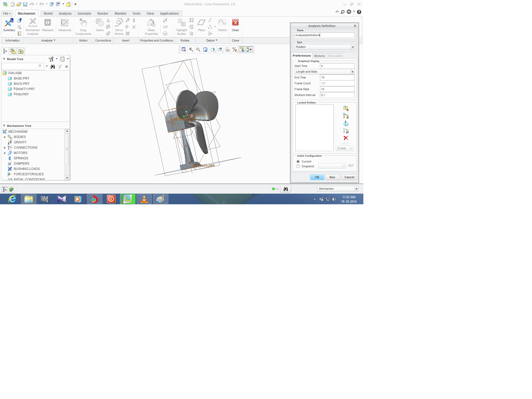Screen dimensions: 532x399
Task: Click the red delete locked entity icon
Action: tap(346, 138)
